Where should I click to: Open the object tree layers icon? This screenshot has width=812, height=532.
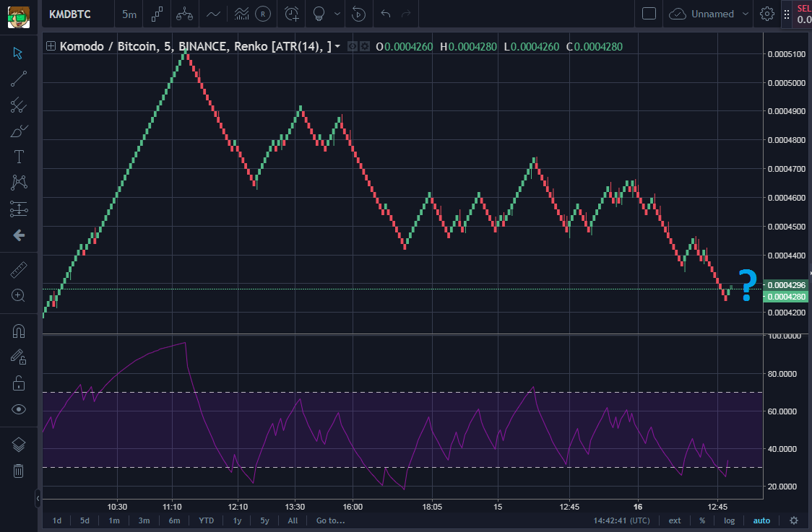(18, 445)
